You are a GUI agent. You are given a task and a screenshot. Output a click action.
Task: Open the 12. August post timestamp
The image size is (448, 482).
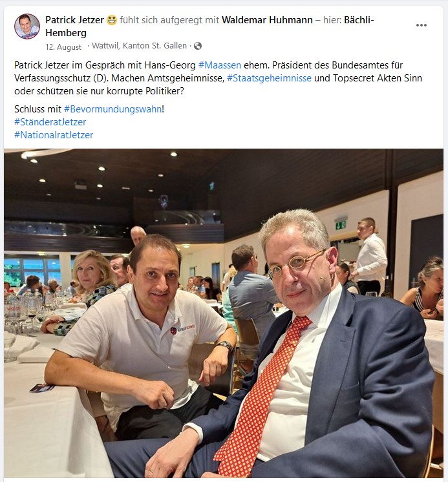point(63,47)
